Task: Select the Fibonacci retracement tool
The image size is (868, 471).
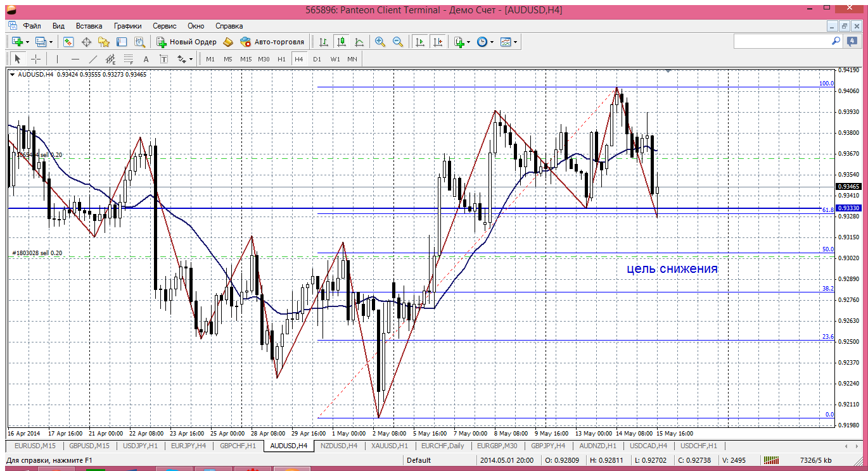Action: click(129, 59)
